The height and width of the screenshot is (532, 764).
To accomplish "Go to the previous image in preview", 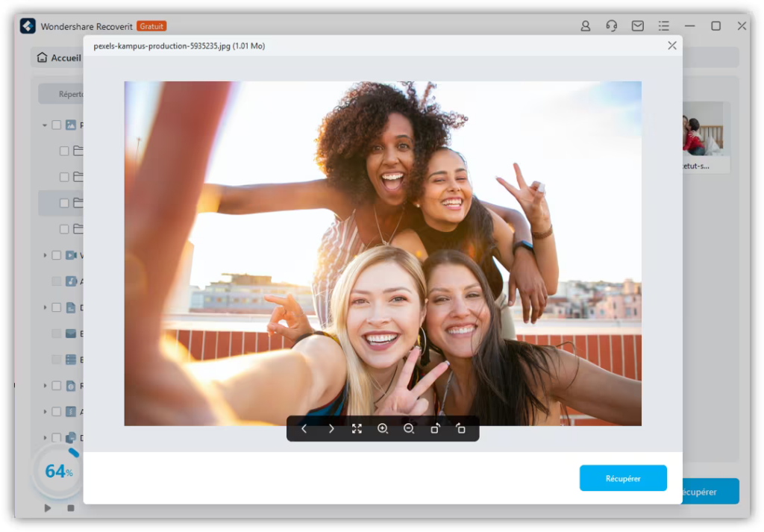I will click(304, 429).
